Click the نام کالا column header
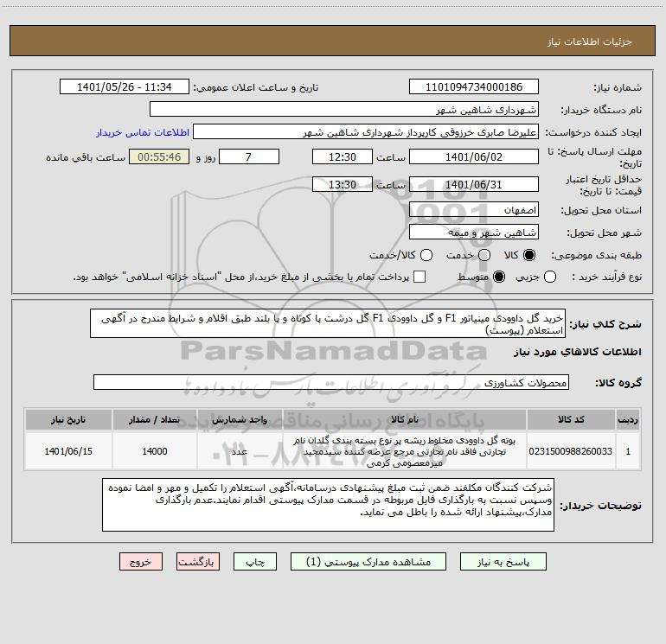Image resolution: width=666 pixels, height=644 pixels. tap(405, 419)
